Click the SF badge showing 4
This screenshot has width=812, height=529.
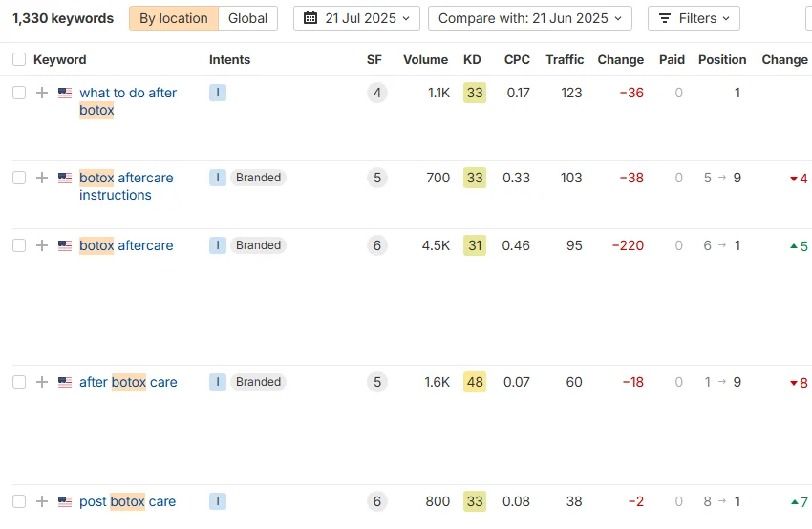click(377, 93)
